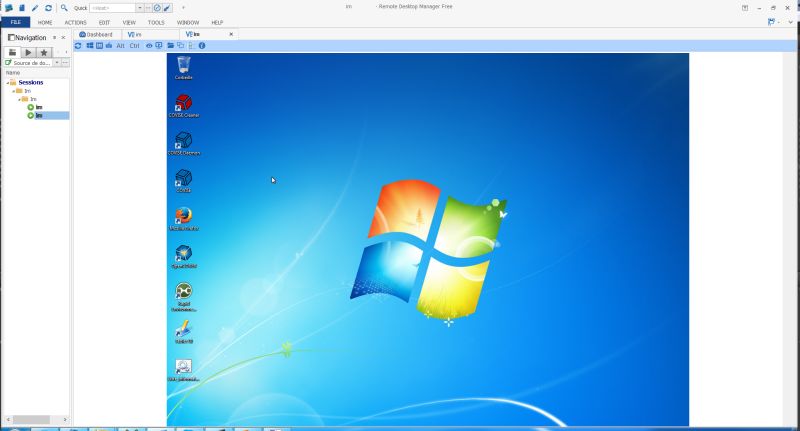Send the Windows key via session toolbar
800x431 pixels.
click(x=90, y=45)
